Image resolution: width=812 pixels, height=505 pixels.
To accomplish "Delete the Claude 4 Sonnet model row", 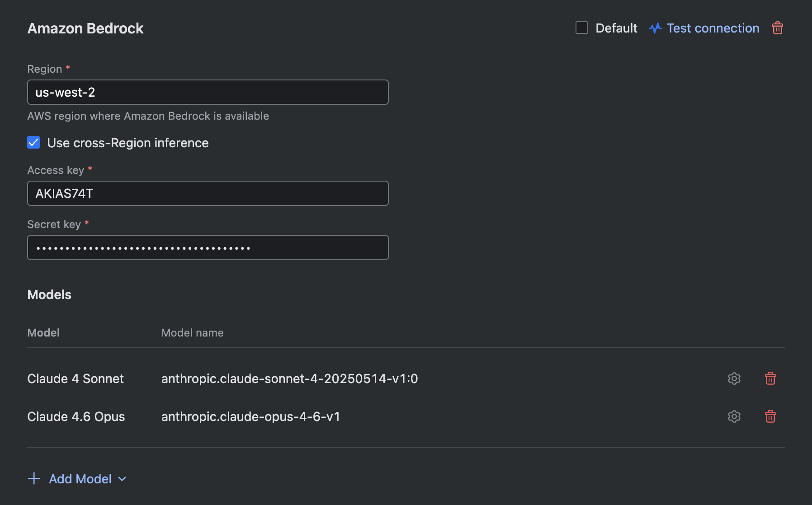I will click(770, 379).
